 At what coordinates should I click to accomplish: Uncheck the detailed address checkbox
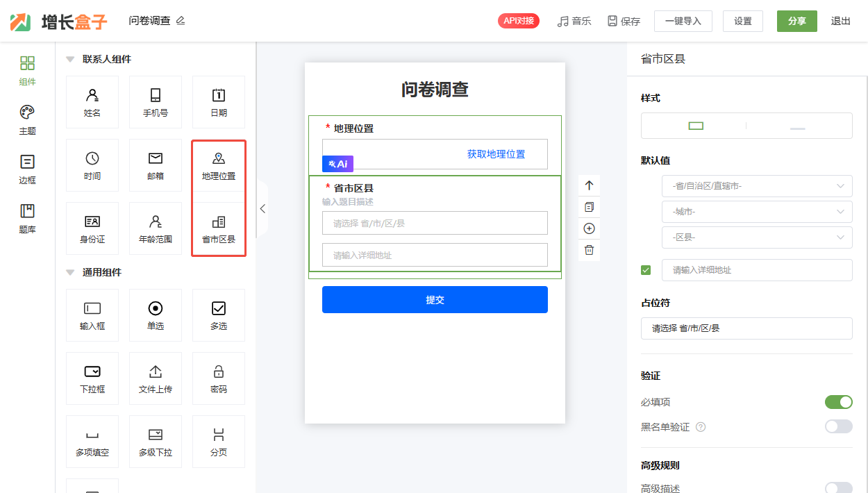(x=646, y=270)
